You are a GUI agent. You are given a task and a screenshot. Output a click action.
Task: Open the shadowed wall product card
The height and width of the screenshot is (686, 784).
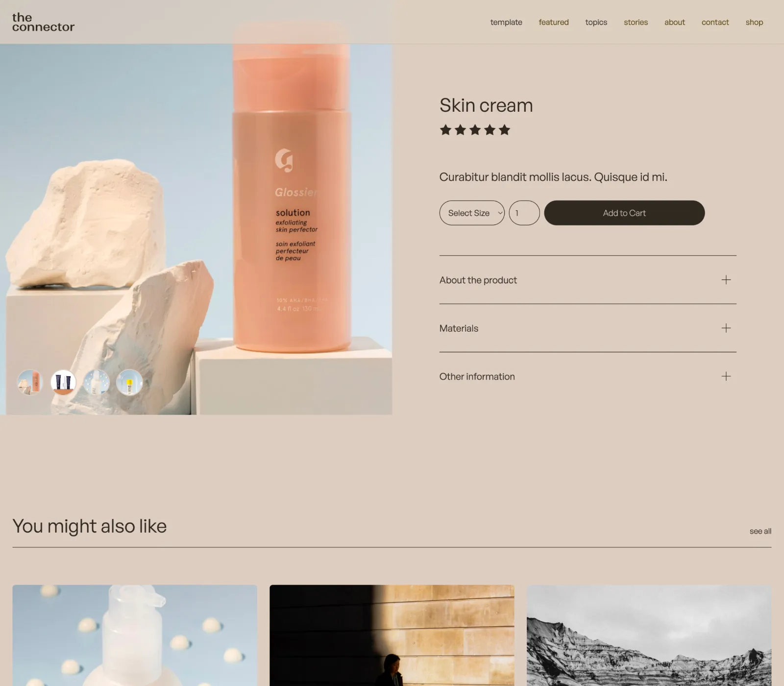(x=392, y=635)
